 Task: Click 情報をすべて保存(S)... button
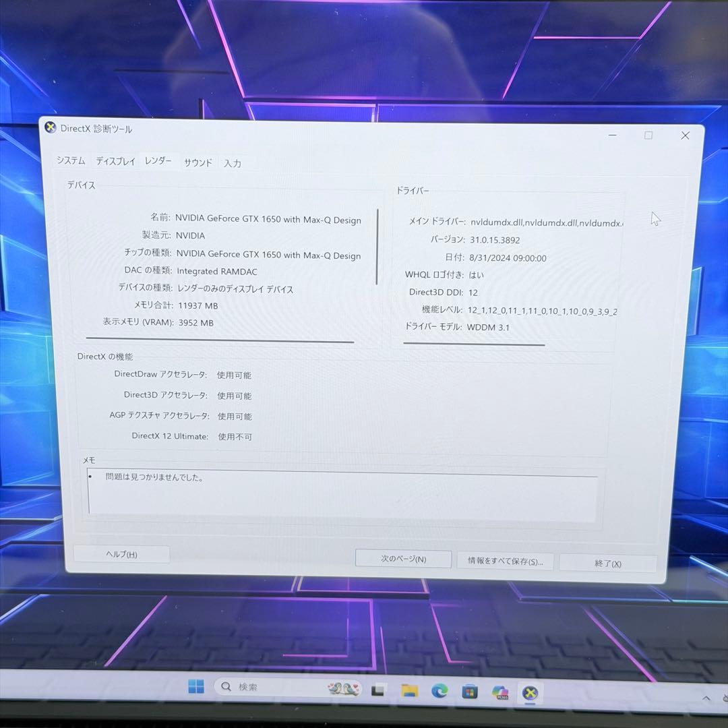coord(506,562)
